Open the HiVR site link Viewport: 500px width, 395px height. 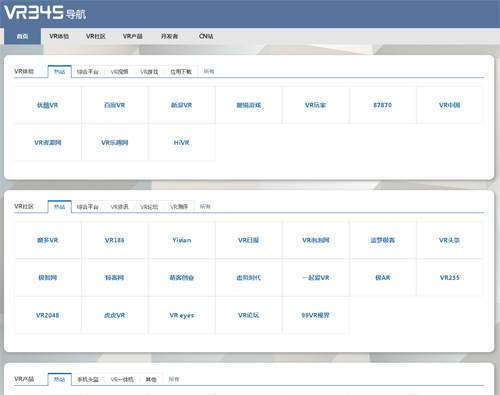(182, 143)
